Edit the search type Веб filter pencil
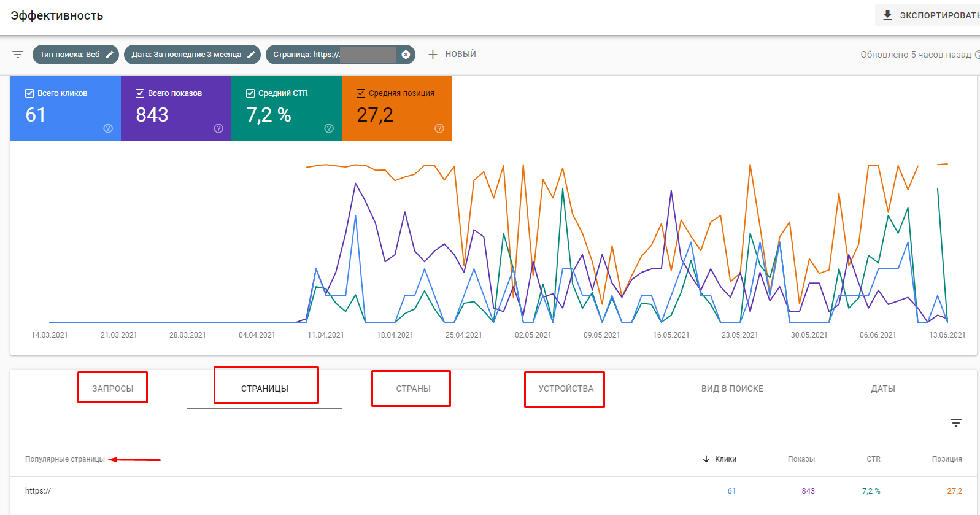 click(109, 55)
